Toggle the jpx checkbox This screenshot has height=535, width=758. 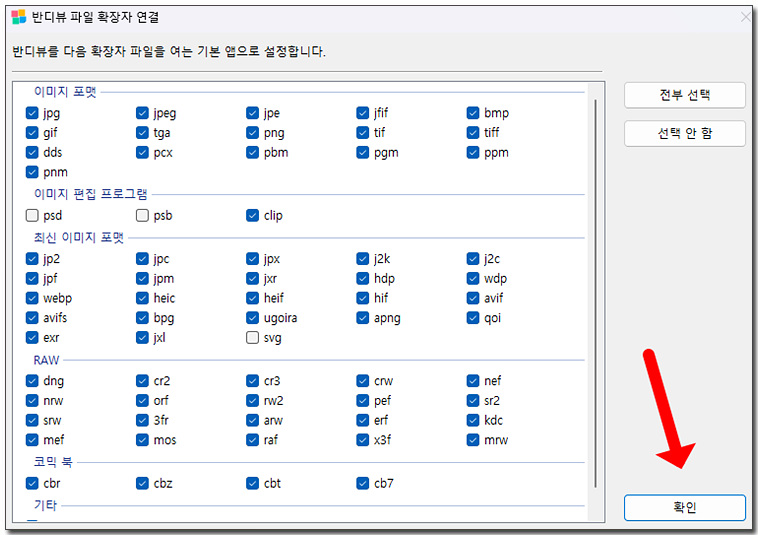point(252,259)
